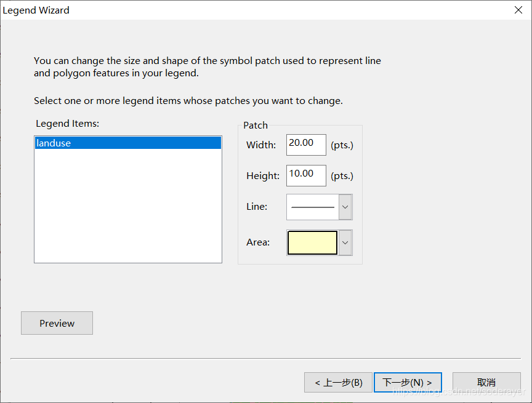Click the Width label in Patch group

click(261, 145)
